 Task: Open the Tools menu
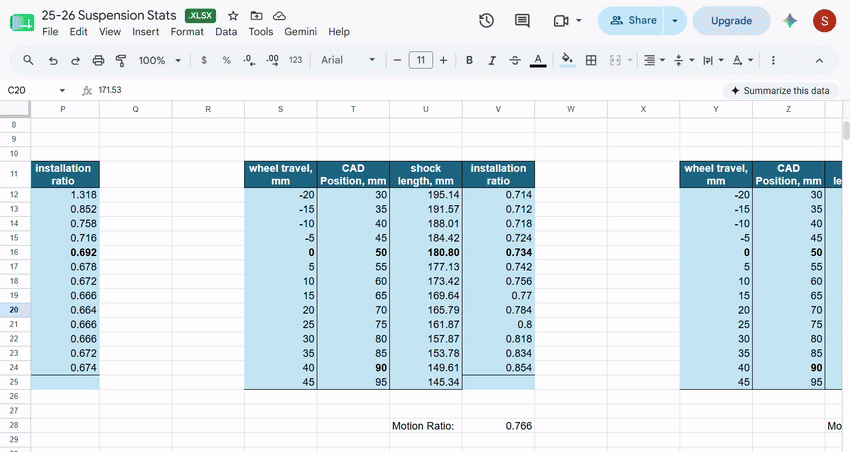[x=261, y=31]
